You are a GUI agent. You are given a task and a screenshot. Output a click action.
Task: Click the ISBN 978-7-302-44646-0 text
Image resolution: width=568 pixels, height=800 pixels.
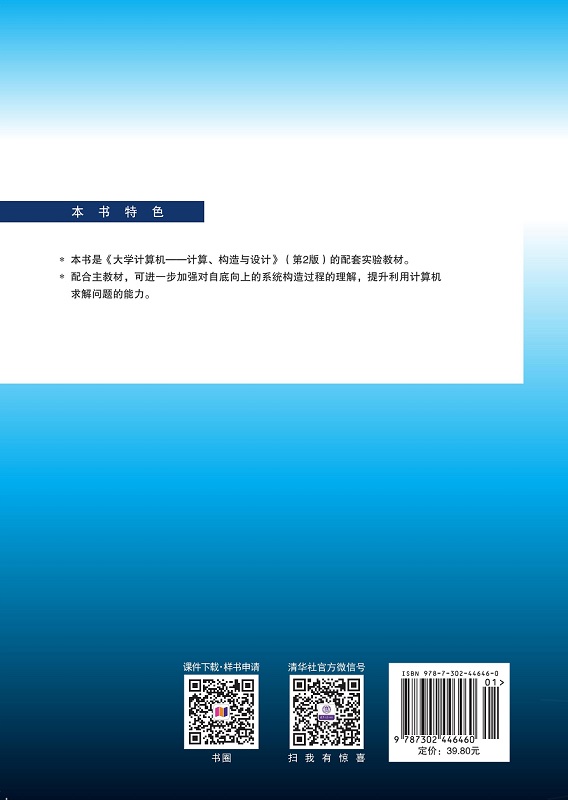(450, 673)
